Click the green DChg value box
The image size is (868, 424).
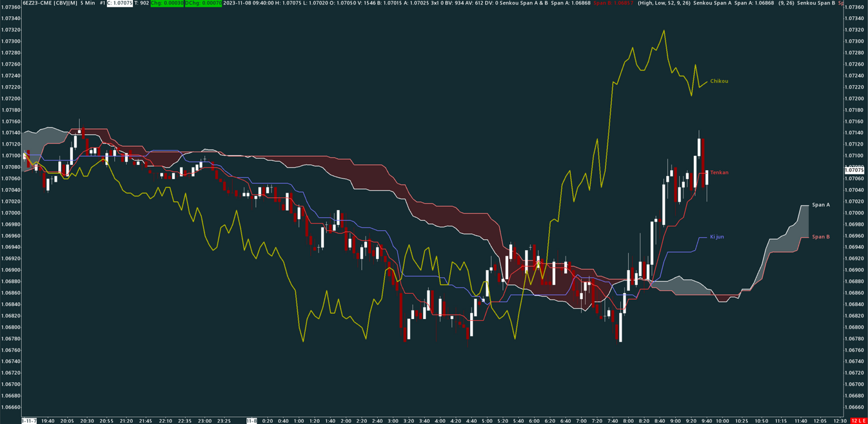(203, 3)
